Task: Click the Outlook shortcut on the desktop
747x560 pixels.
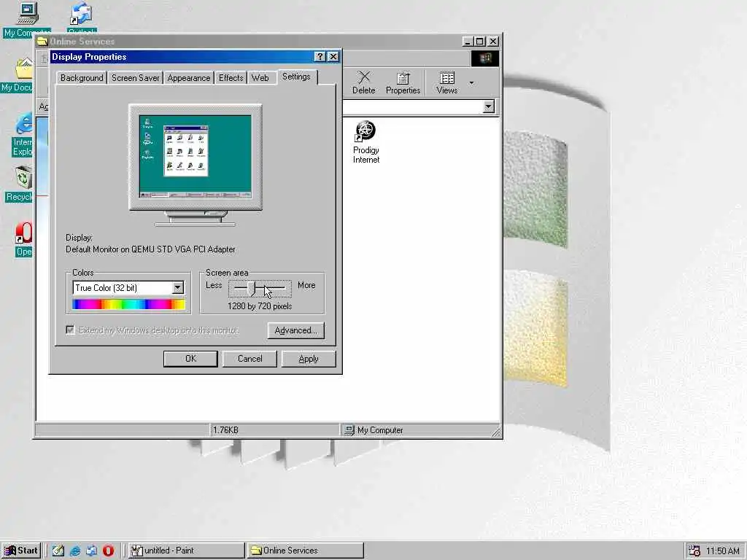Action: (82, 13)
